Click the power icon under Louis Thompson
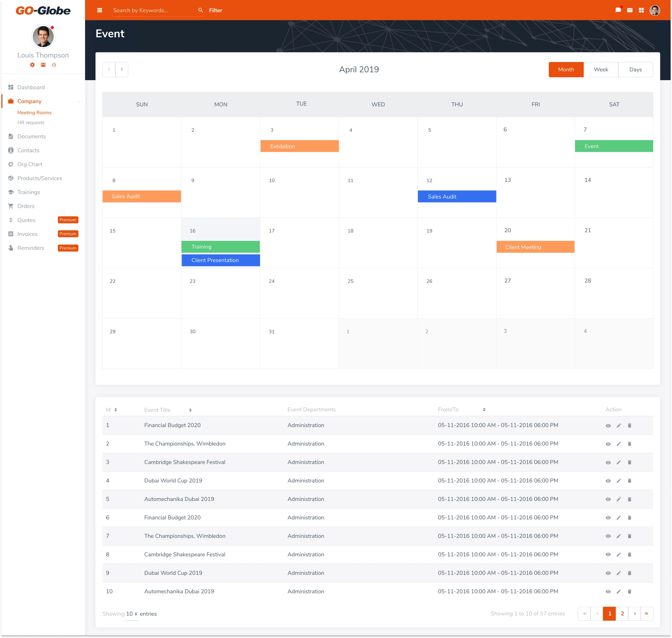The image size is (672, 638). coord(54,65)
